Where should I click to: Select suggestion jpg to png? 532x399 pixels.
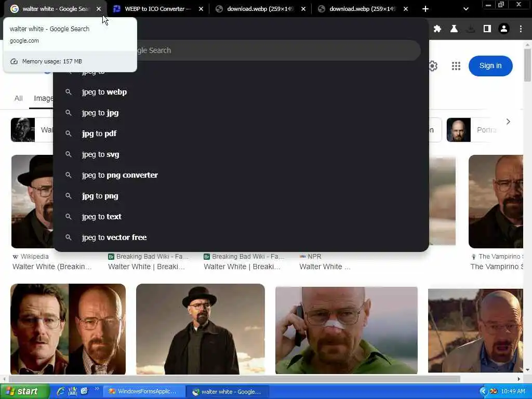tap(241, 196)
